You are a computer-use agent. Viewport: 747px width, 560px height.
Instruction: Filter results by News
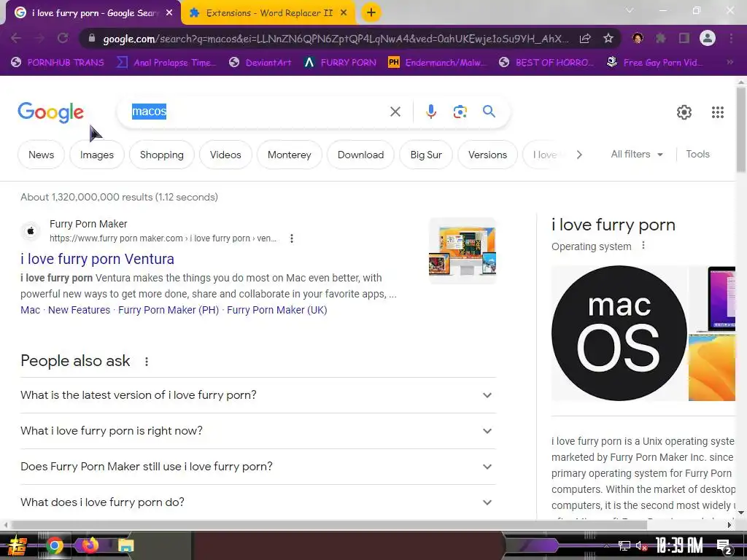coord(41,155)
